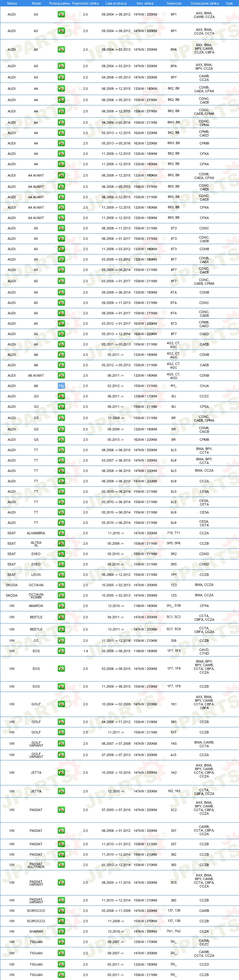Click the fuel icon in the AUDI Q3 CPSA row
239x980 pixels.
click(61, 407)
